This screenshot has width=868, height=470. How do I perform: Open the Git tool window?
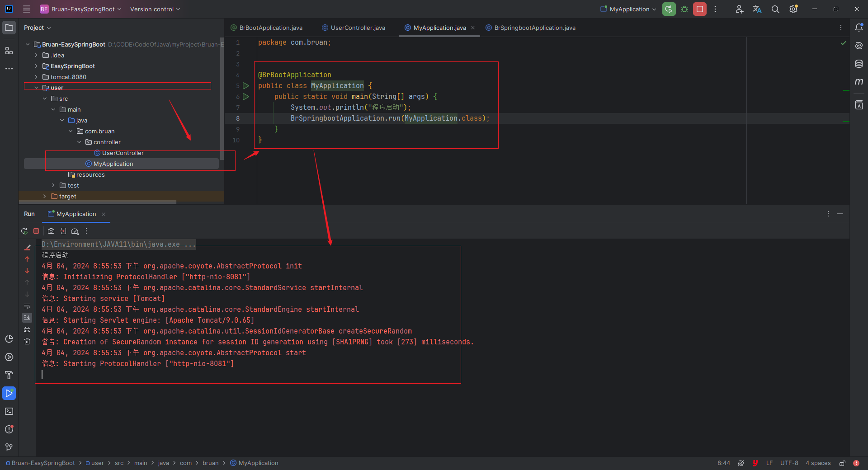pos(9,447)
